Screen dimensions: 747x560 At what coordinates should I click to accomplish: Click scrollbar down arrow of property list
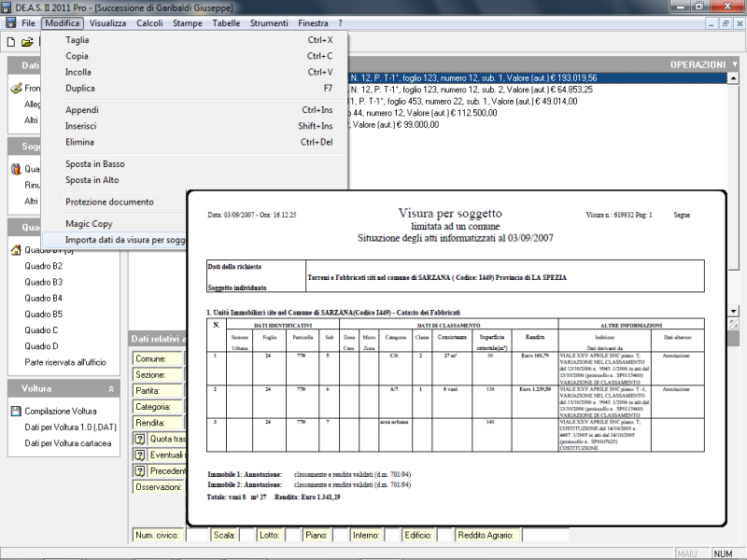tap(734, 311)
